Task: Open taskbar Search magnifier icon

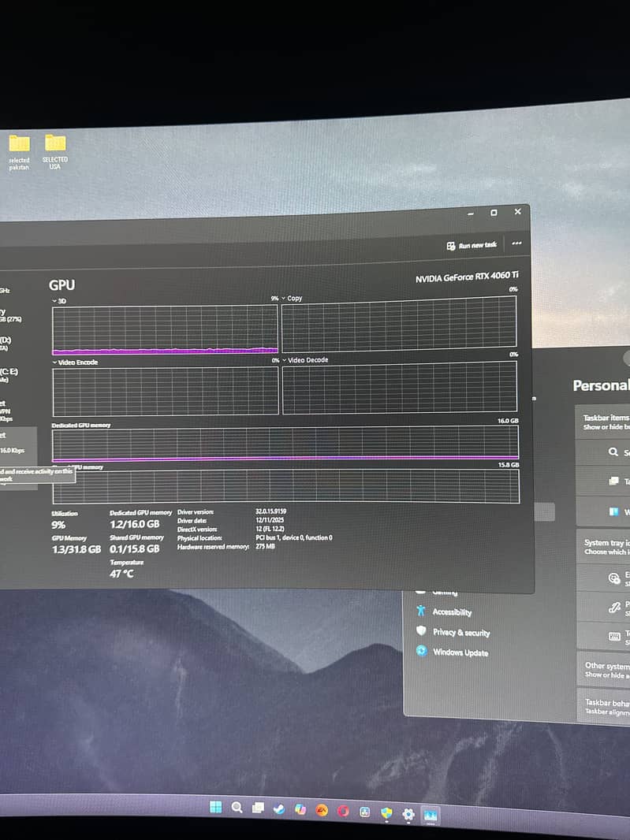Action: pyautogui.click(x=237, y=808)
